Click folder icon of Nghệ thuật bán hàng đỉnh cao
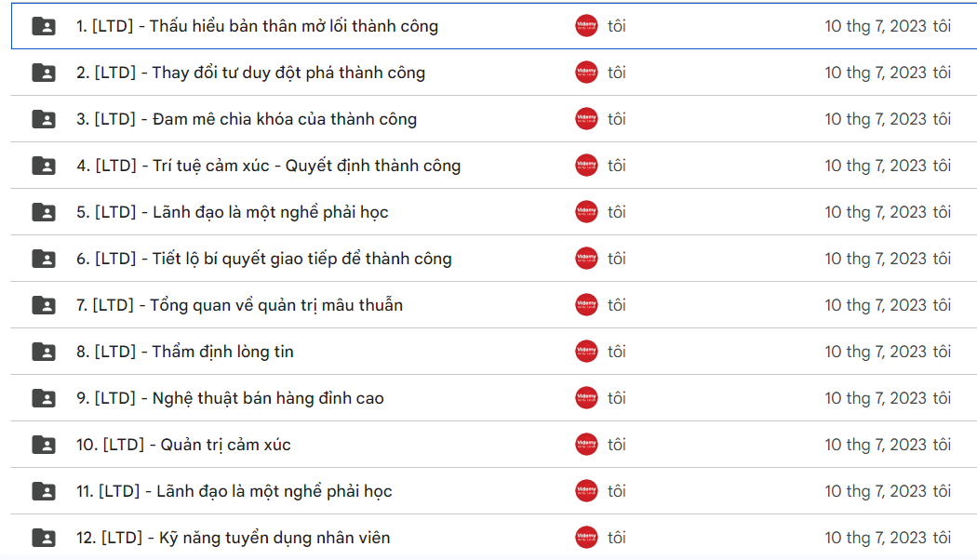Screen dimensions: 977x560 [x=44, y=398]
